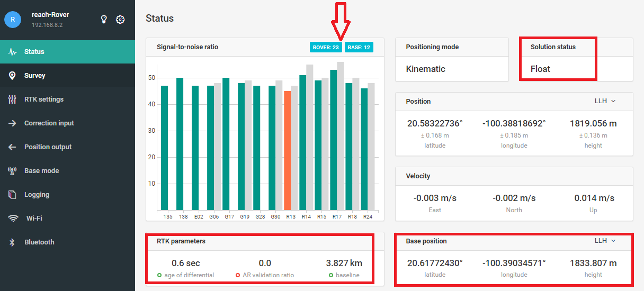The image size is (644, 291).
Task: Click the green R17 signal bar
Action: tap(333, 140)
